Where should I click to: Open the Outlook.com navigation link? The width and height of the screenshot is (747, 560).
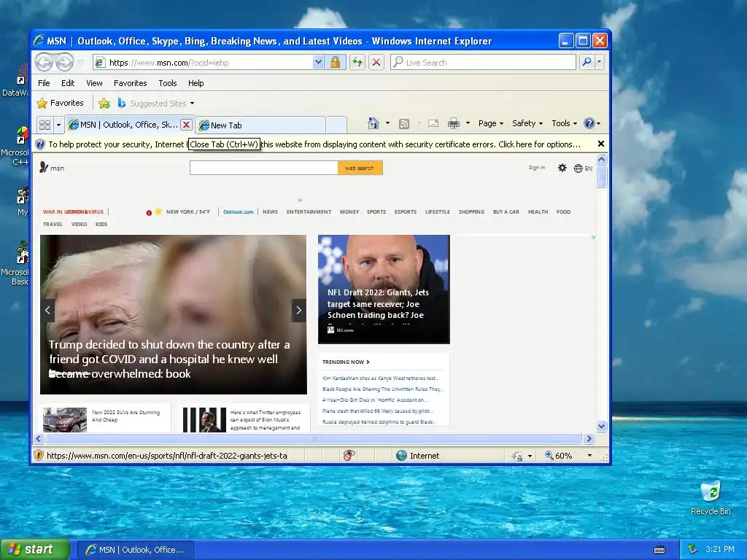click(x=239, y=212)
